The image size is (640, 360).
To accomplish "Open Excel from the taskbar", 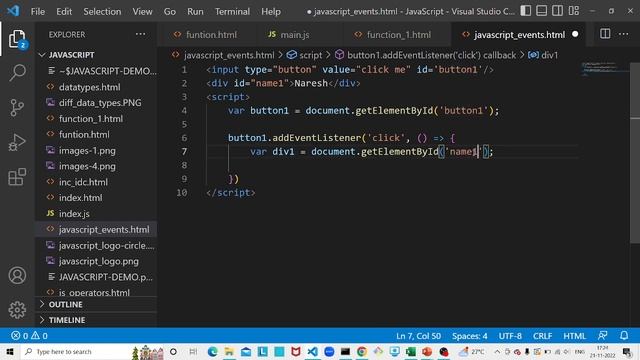I will click(x=411, y=351).
